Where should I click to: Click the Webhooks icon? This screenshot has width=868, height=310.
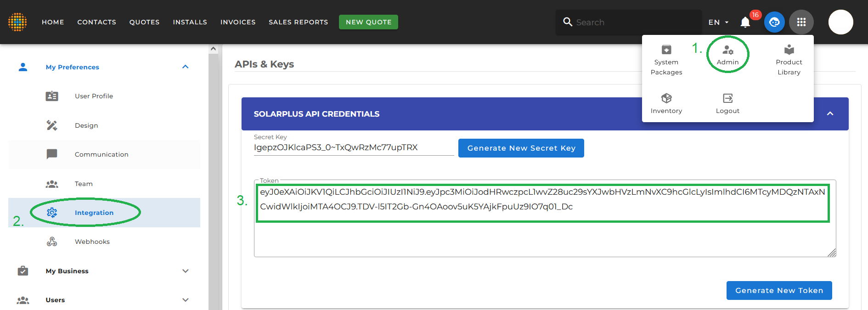52,242
